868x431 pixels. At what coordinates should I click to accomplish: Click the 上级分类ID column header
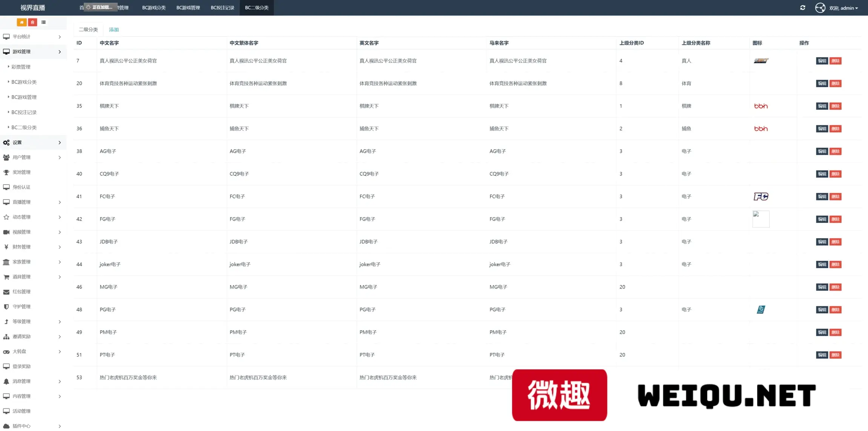click(x=631, y=43)
